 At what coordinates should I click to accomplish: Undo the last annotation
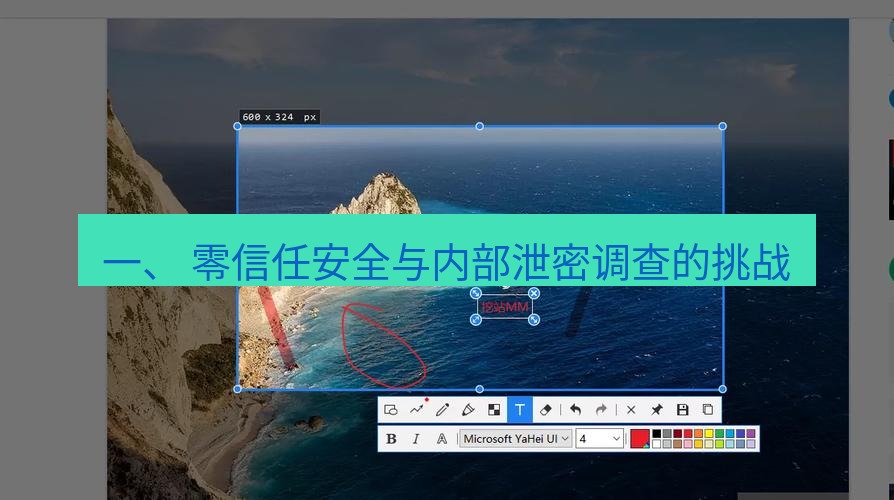coord(575,409)
